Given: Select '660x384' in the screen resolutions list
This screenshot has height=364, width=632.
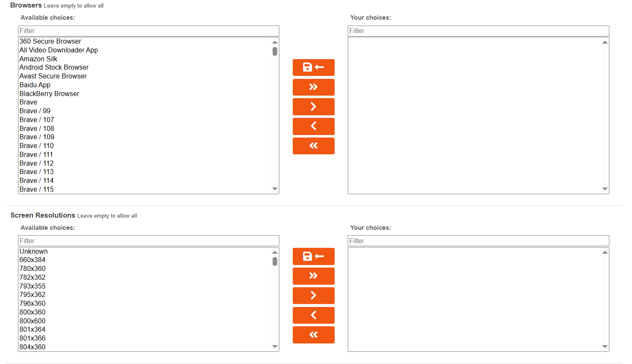Looking at the screenshot, I should [x=145, y=260].
